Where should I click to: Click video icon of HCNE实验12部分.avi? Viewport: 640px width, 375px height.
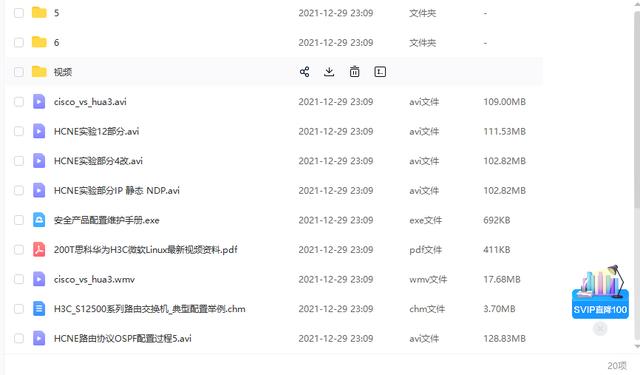(39, 131)
